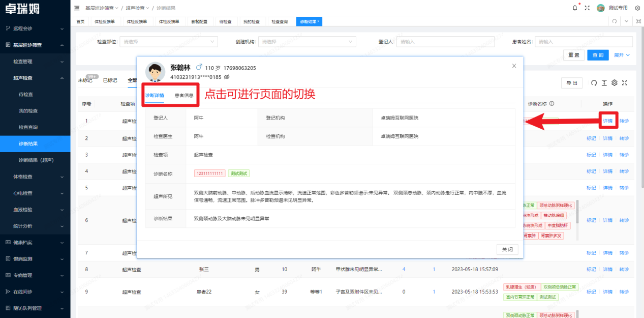
Task: Collapse the sidebar with the menu fold icon
Action: 77,8
